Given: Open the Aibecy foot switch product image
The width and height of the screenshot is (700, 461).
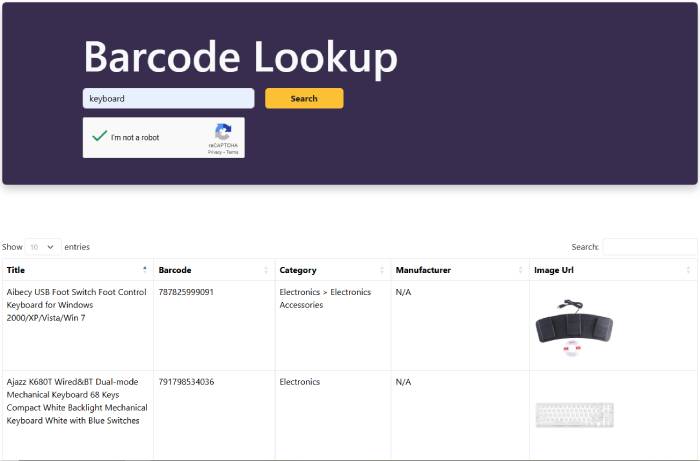Looking at the screenshot, I should (574, 328).
